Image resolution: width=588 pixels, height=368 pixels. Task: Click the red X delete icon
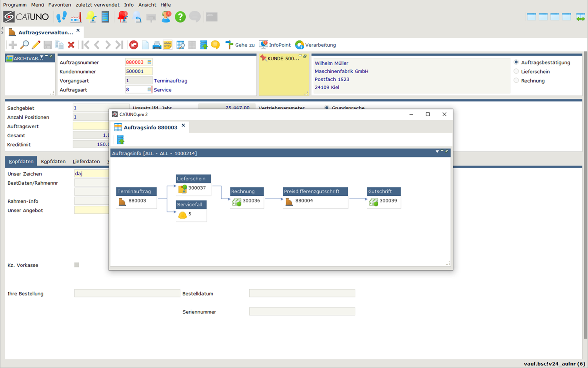(x=71, y=45)
